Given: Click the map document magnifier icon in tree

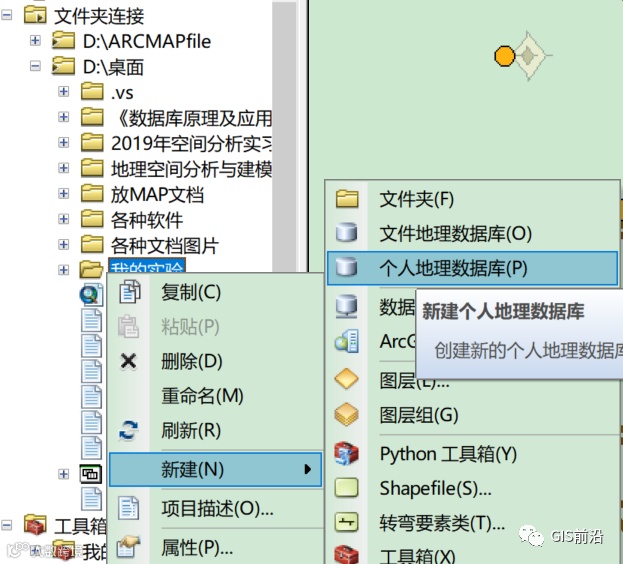Looking at the screenshot, I should pyautogui.click(x=91, y=295).
